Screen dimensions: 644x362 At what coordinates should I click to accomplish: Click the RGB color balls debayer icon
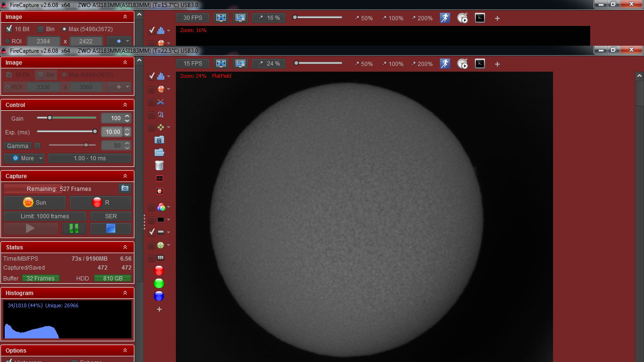pyautogui.click(x=161, y=207)
